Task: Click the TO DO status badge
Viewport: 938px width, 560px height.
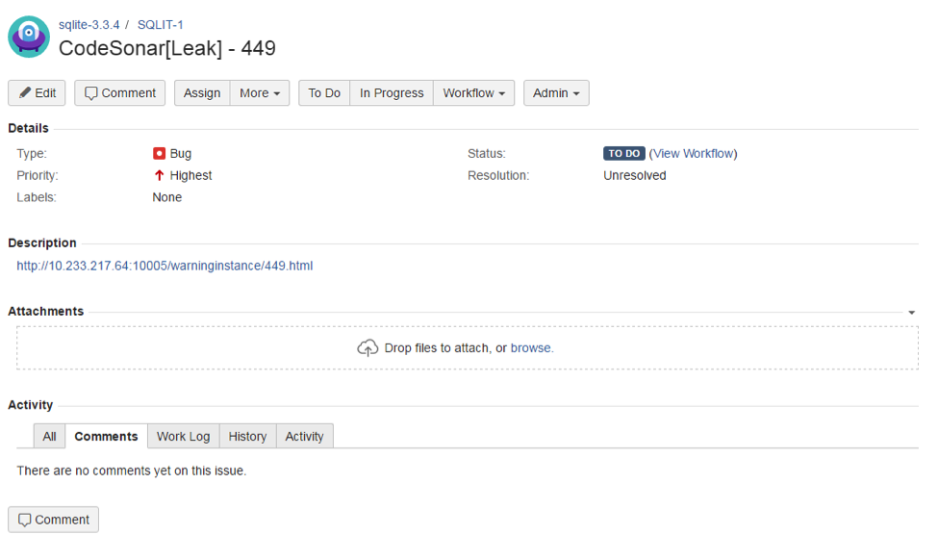Action: click(624, 154)
